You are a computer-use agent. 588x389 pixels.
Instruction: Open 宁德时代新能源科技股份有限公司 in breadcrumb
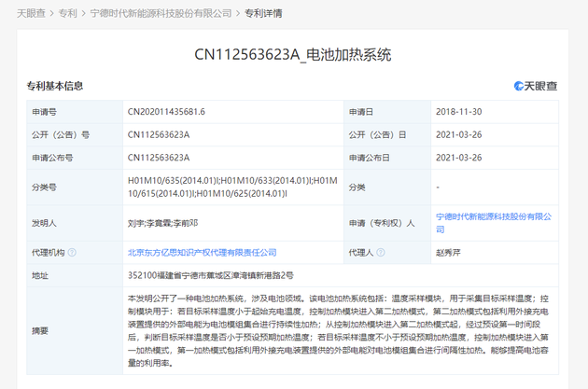161,13
